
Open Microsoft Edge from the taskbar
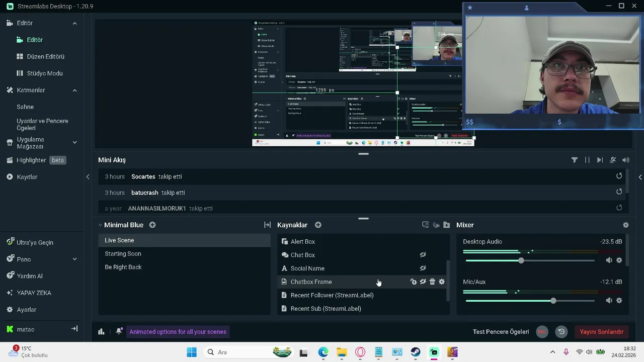pyautogui.click(x=323, y=352)
